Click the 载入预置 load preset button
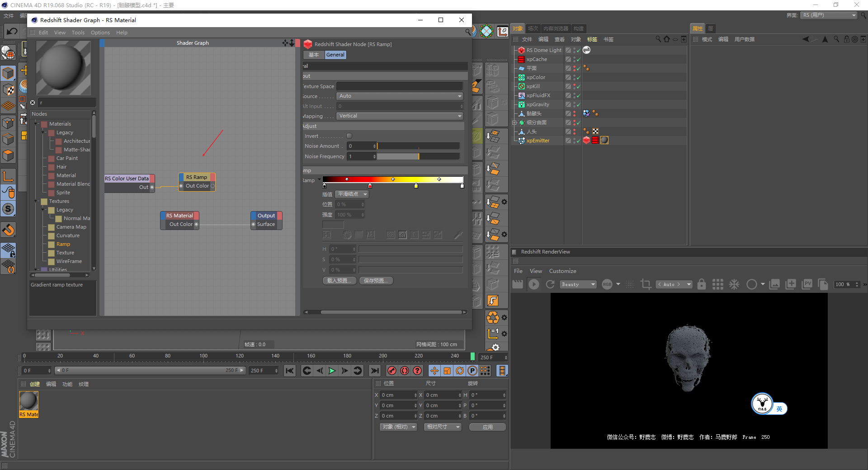This screenshot has width=868, height=470. (x=340, y=281)
